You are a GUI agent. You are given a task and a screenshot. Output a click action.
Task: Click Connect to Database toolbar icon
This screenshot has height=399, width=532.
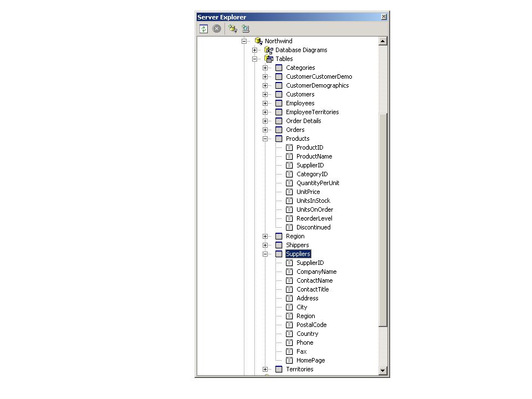pos(232,29)
